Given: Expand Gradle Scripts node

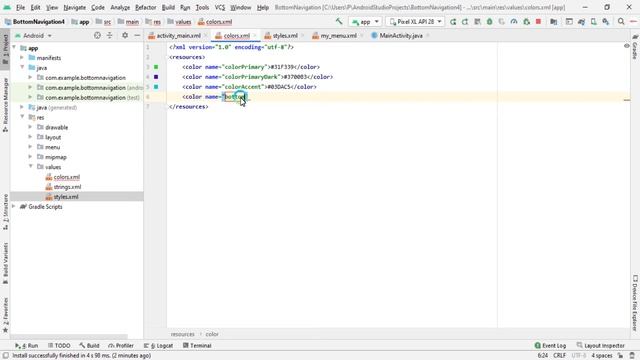Looking at the screenshot, I should click(14, 207).
